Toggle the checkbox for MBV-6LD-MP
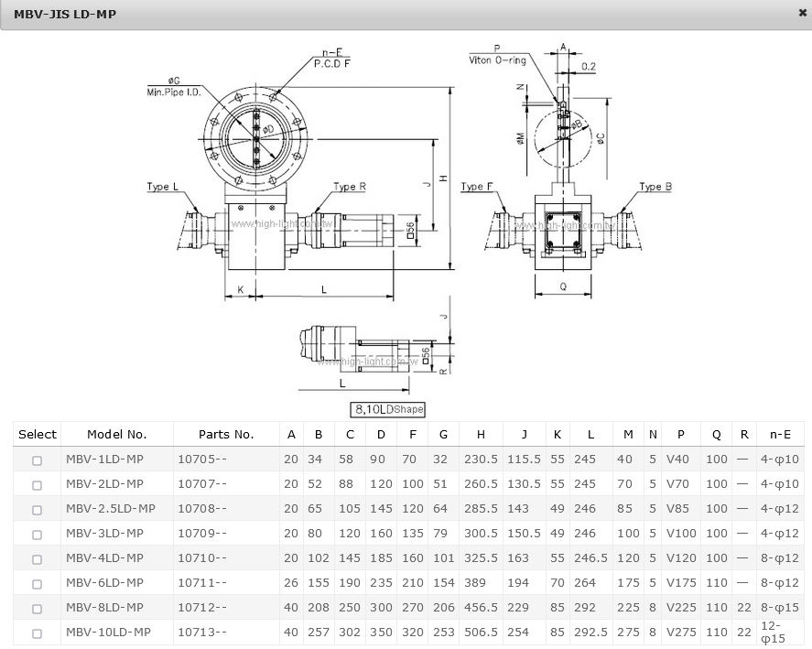Viewport: 812px width, 649px height. point(38,584)
